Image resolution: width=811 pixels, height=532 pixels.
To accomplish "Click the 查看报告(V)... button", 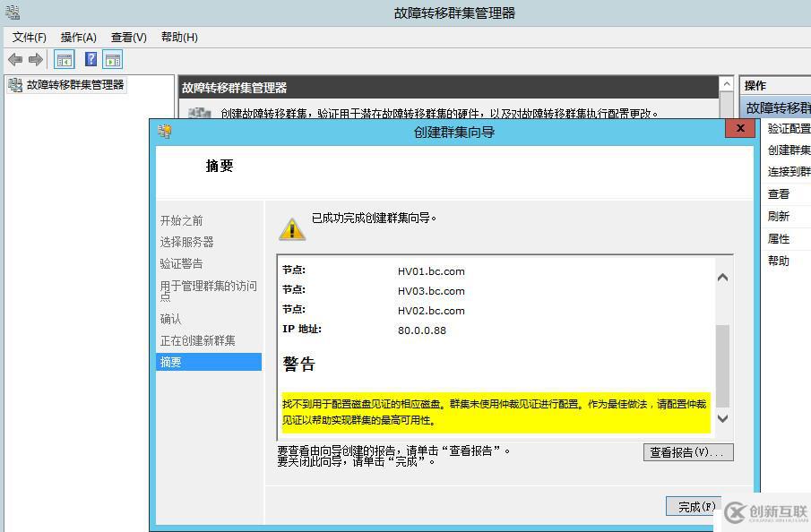I will tap(688, 452).
